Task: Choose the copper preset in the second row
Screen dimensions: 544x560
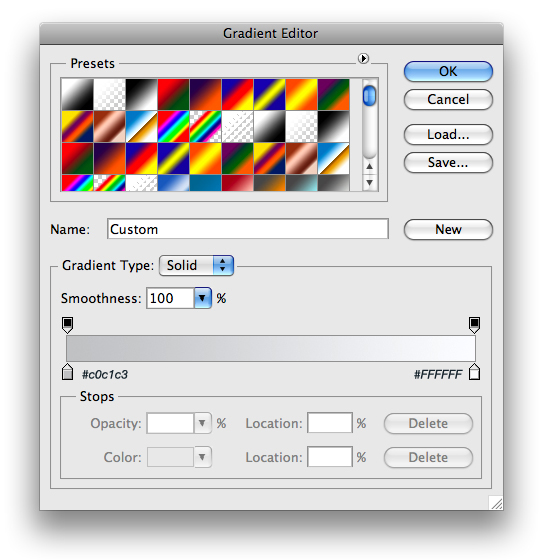Action: click(x=109, y=126)
